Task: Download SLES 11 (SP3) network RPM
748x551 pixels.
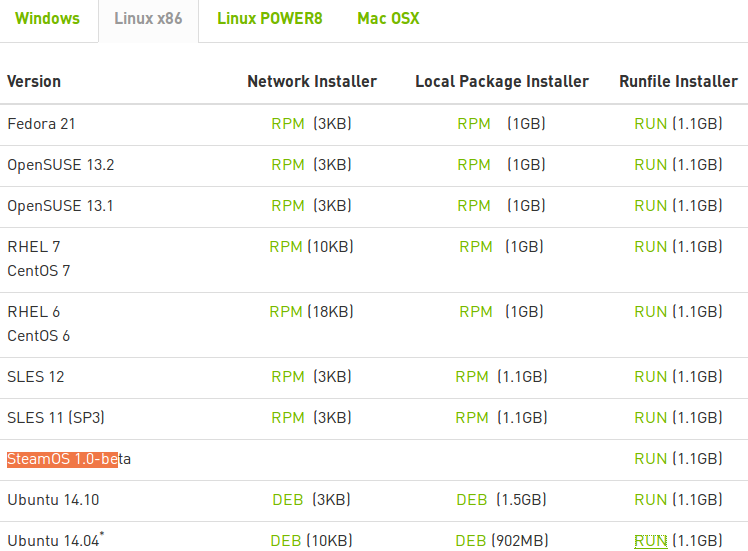Action: 288,418
